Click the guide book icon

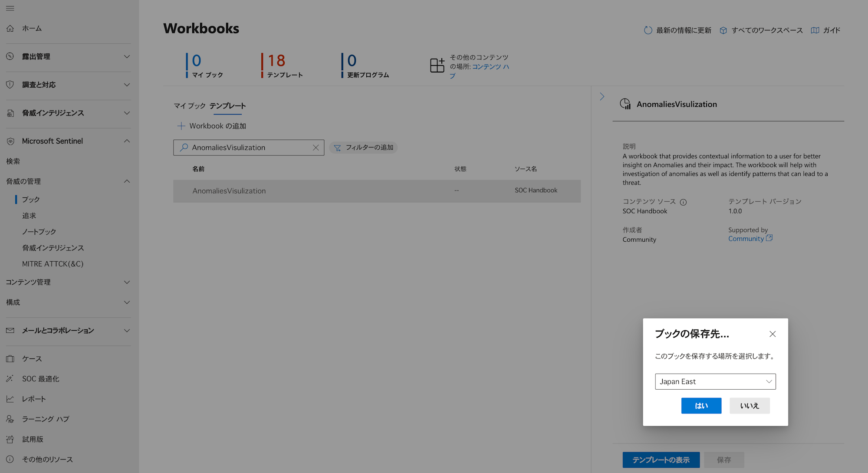[815, 30]
